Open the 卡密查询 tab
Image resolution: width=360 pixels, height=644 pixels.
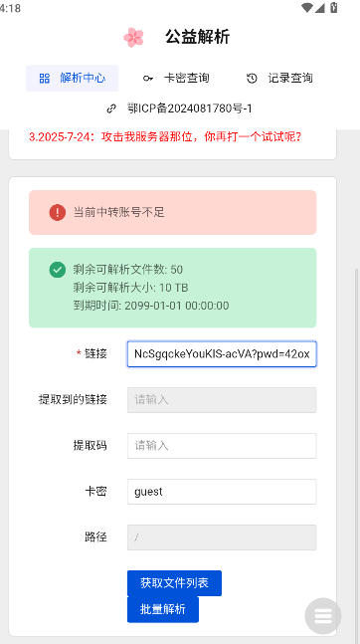click(176, 78)
